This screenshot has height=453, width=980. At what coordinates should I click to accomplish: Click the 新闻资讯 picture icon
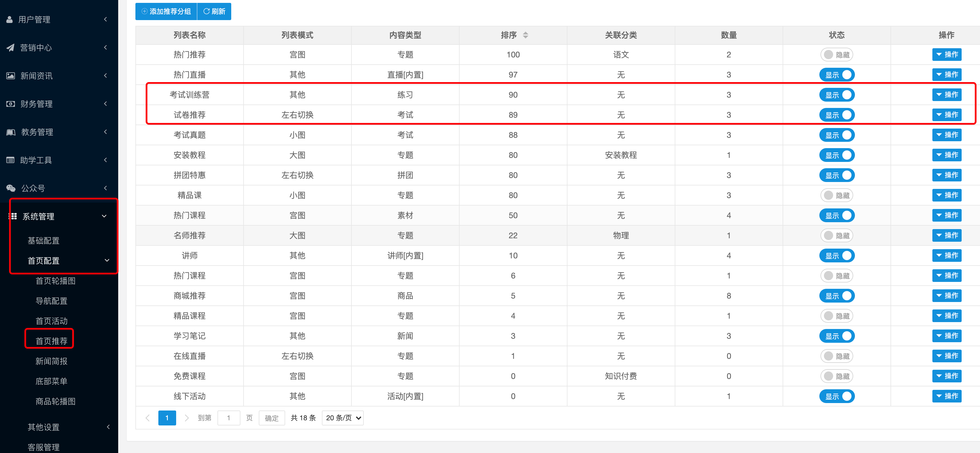pos(11,76)
